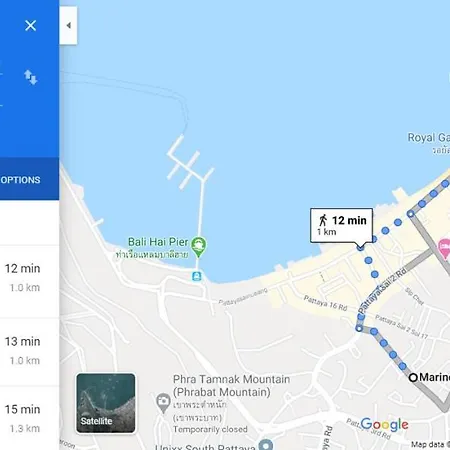Collapse the side panel using the arrow tab
This screenshot has height=450, width=450.
coord(68,25)
